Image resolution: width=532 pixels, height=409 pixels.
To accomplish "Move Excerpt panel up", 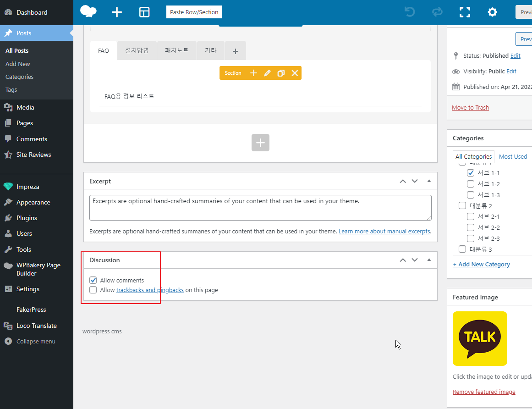I will [x=403, y=181].
